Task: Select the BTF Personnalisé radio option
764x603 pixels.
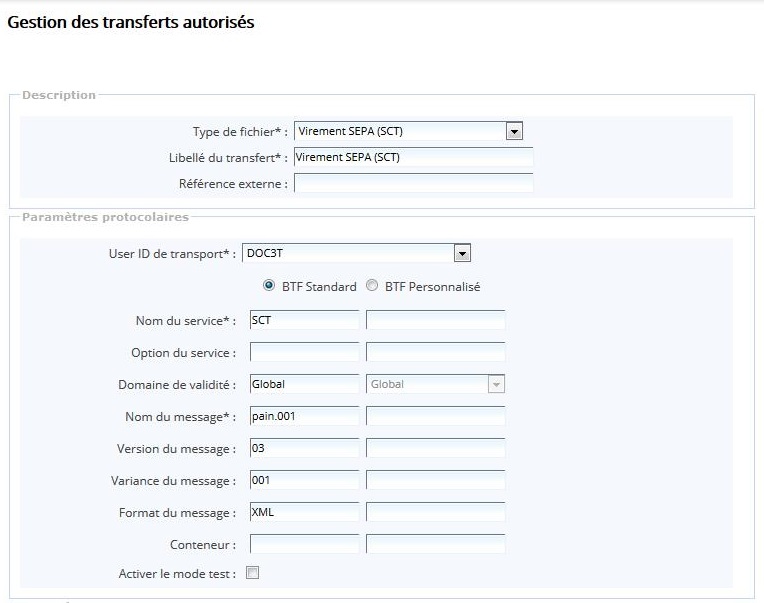Action: click(373, 286)
